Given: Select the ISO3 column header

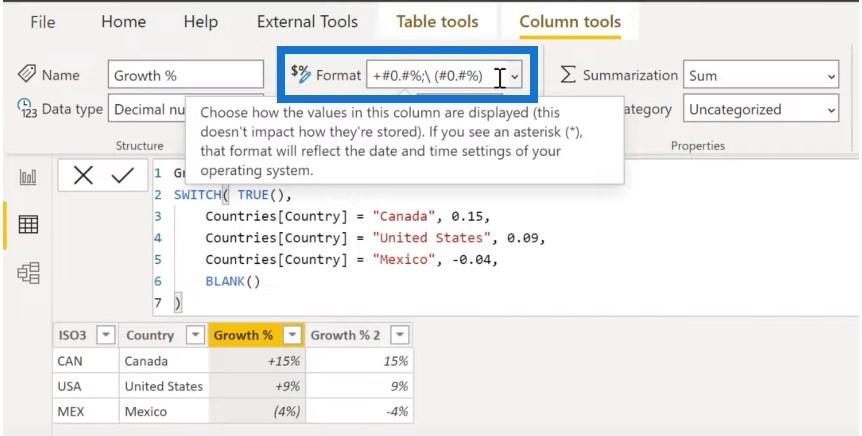Looking at the screenshot, I should coord(72,335).
